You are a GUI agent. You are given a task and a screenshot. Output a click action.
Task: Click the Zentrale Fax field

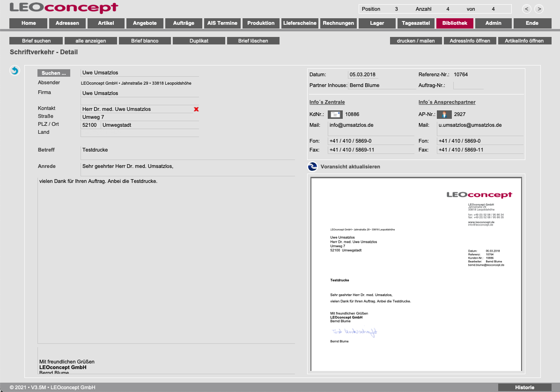pos(371,150)
